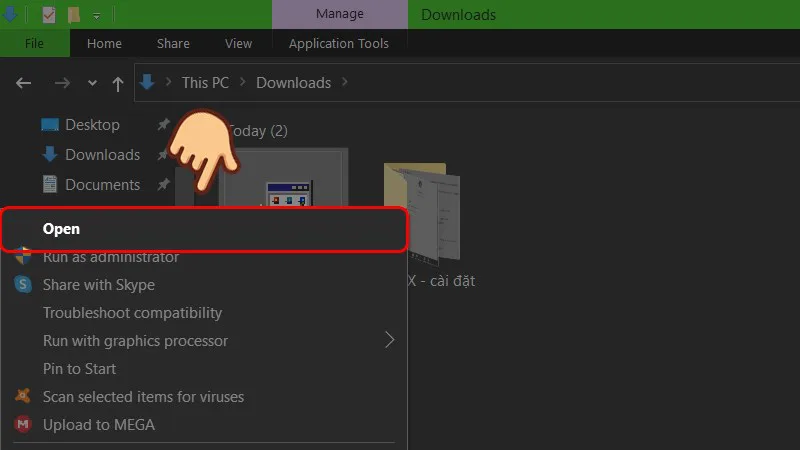Choose Run as administrator
The width and height of the screenshot is (800, 450).
click(x=110, y=257)
